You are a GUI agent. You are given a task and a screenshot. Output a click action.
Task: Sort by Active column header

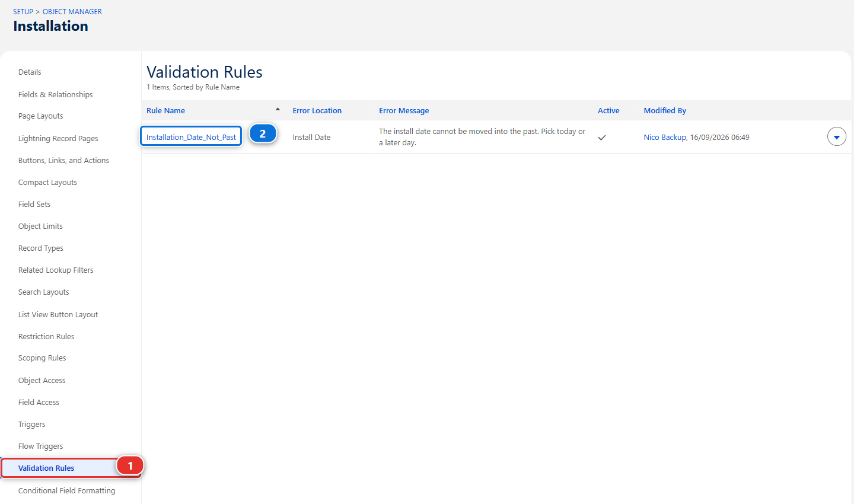click(608, 110)
